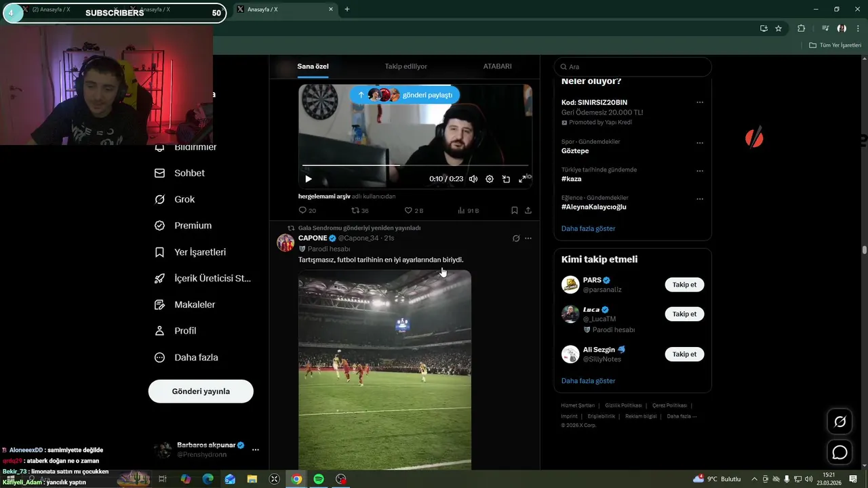Switch to Takip ediliyor tab

[x=406, y=66]
